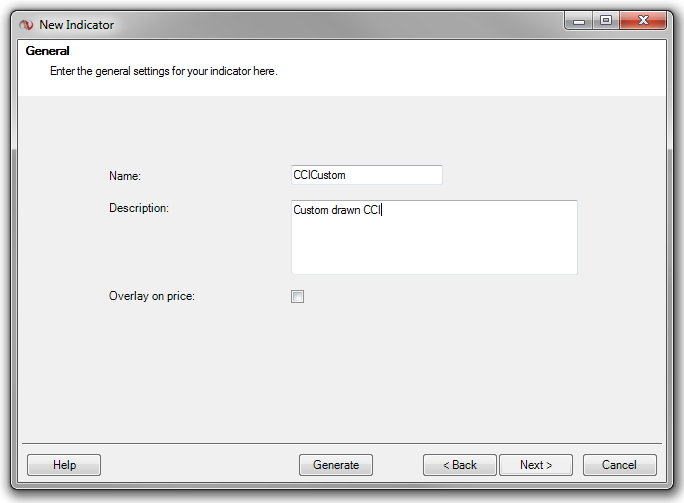This screenshot has height=503, width=684.
Task: Click the 'Description:' label text
Action: point(139,208)
